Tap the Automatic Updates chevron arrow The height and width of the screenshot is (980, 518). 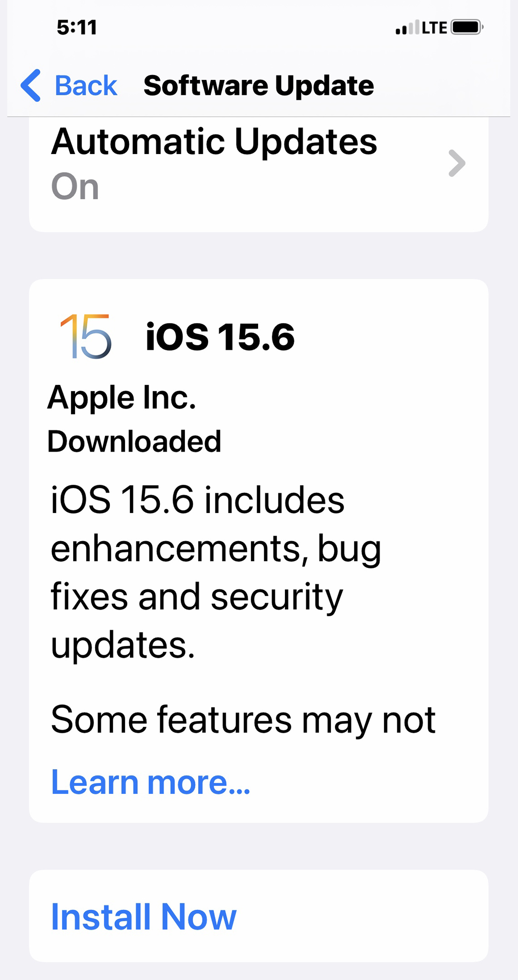tap(457, 163)
